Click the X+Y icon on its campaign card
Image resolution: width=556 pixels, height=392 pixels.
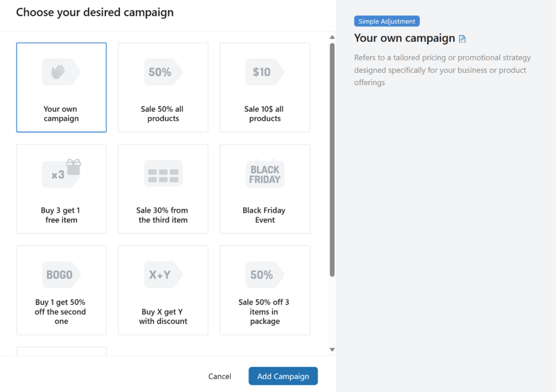[162, 274]
